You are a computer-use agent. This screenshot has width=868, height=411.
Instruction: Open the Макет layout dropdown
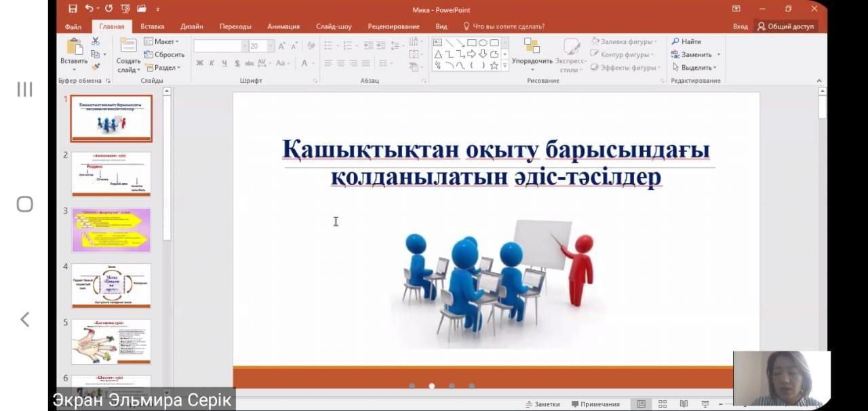click(x=161, y=41)
